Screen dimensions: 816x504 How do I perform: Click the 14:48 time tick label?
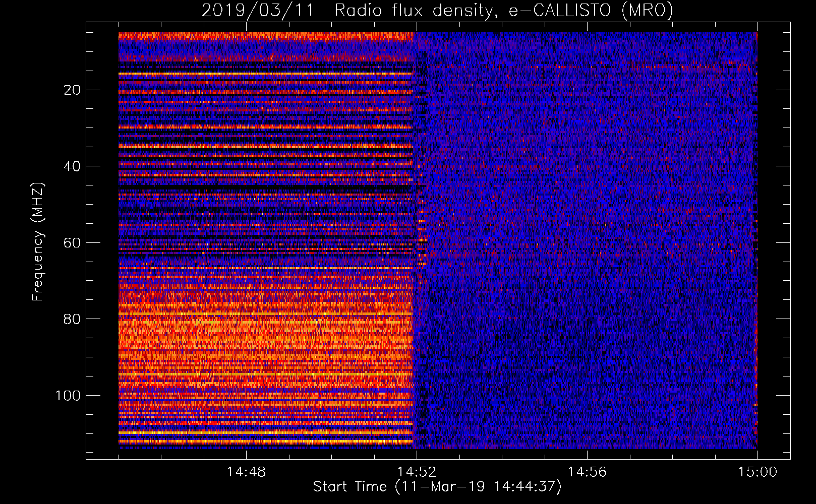click(246, 472)
